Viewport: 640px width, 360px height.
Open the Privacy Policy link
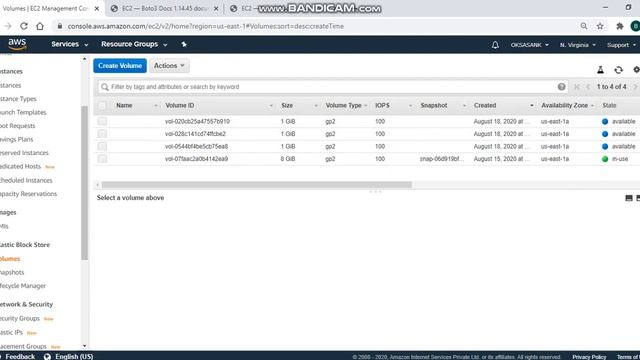[x=589, y=357]
